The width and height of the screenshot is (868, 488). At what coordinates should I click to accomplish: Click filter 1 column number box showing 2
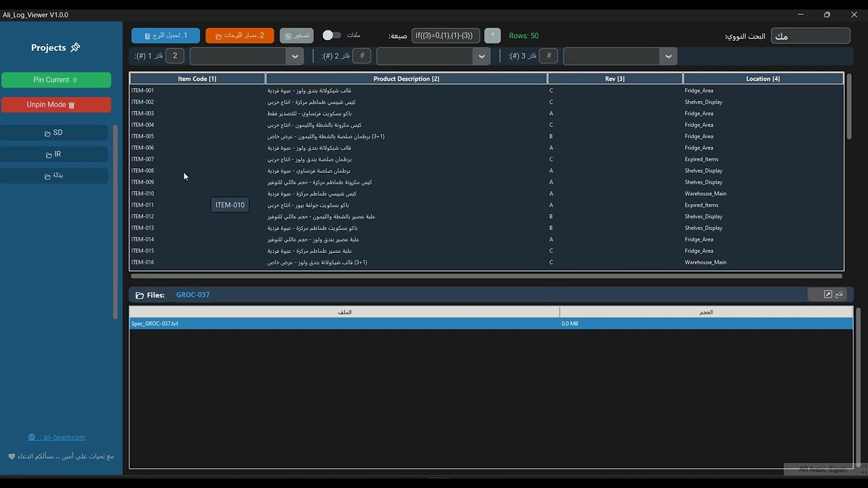[175, 56]
